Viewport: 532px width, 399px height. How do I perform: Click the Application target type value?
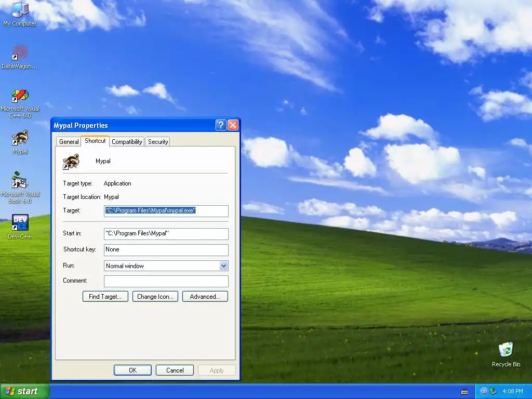[x=117, y=183]
